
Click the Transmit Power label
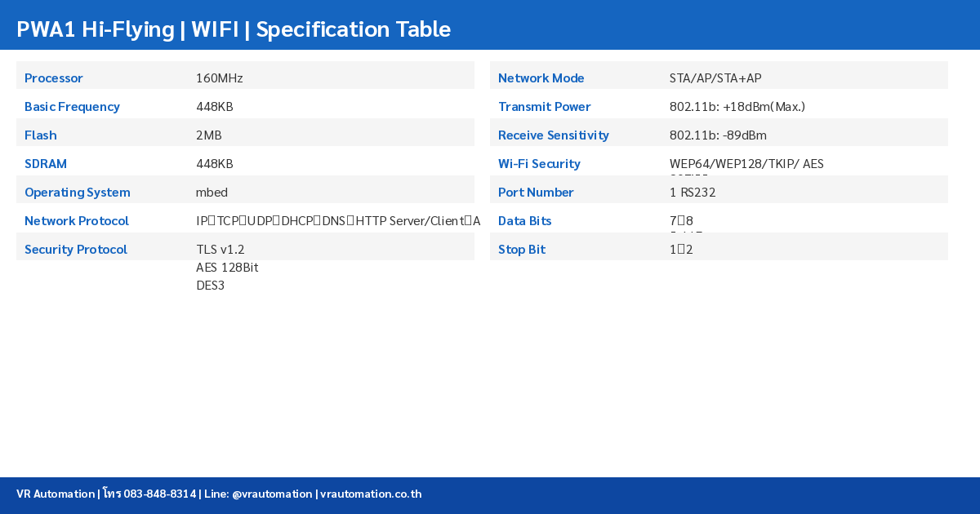pyautogui.click(x=545, y=107)
